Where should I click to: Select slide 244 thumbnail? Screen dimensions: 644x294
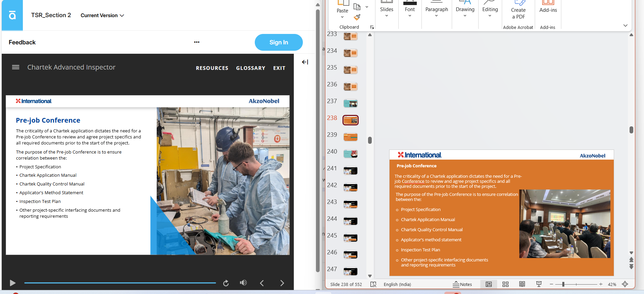coord(350,221)
